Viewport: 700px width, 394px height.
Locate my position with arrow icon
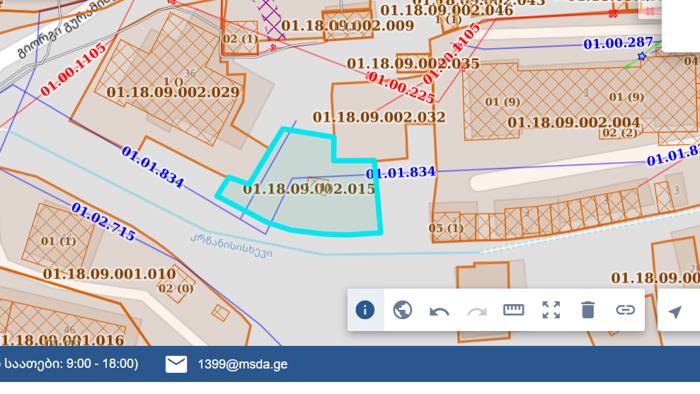pyautogui.click(x=675, y=311)
